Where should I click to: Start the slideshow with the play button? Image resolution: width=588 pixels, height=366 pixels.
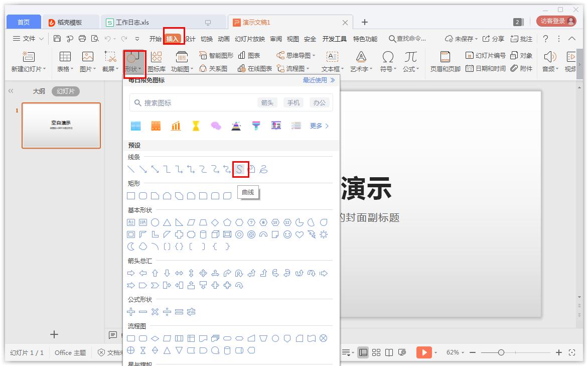pyautogui.click(x=424, y=352)
